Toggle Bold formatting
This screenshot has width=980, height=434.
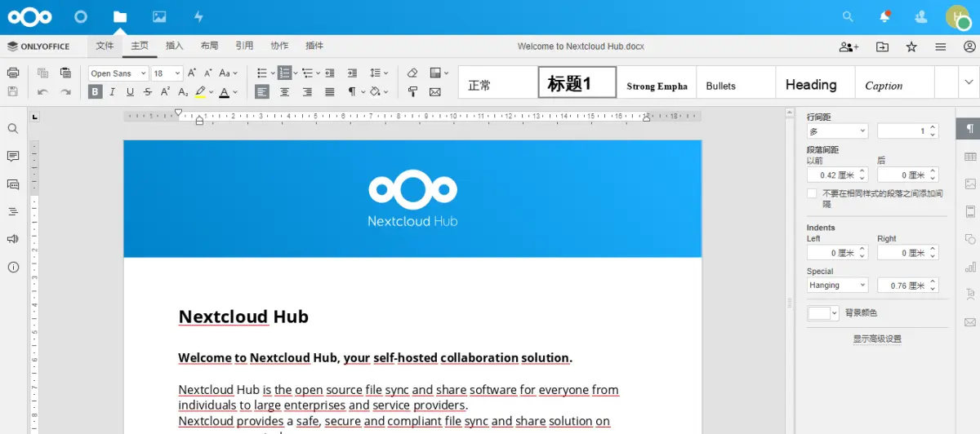point(96,92)
